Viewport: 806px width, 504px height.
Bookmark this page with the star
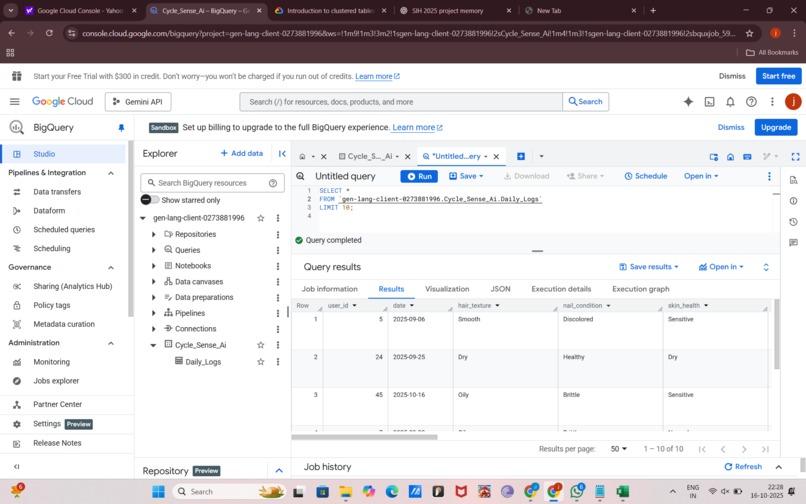tap(749, 33)
